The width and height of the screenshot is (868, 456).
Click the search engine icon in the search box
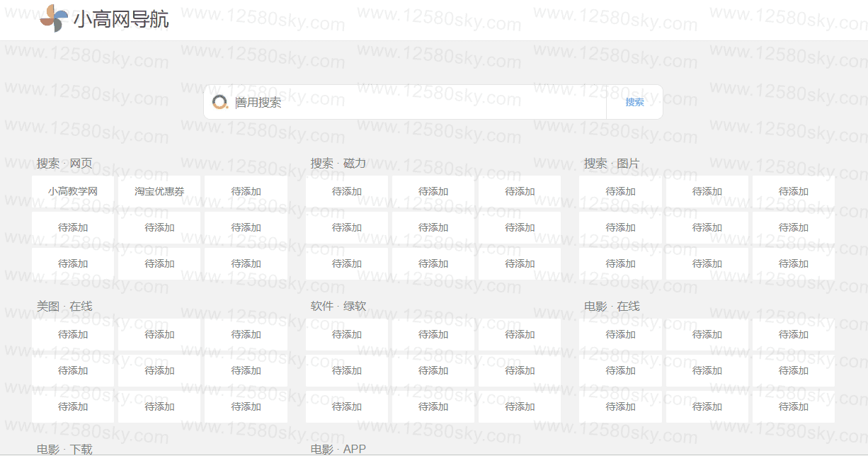point(220,102)
